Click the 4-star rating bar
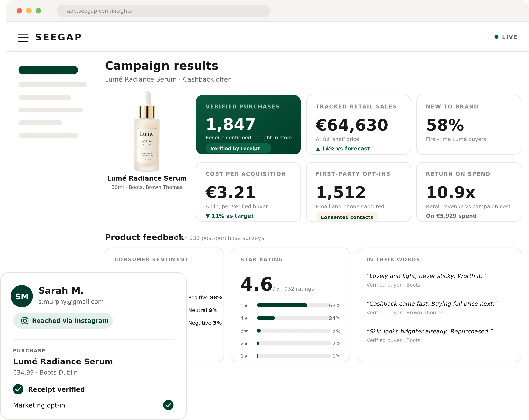529x420 pixels. (294, 318)
